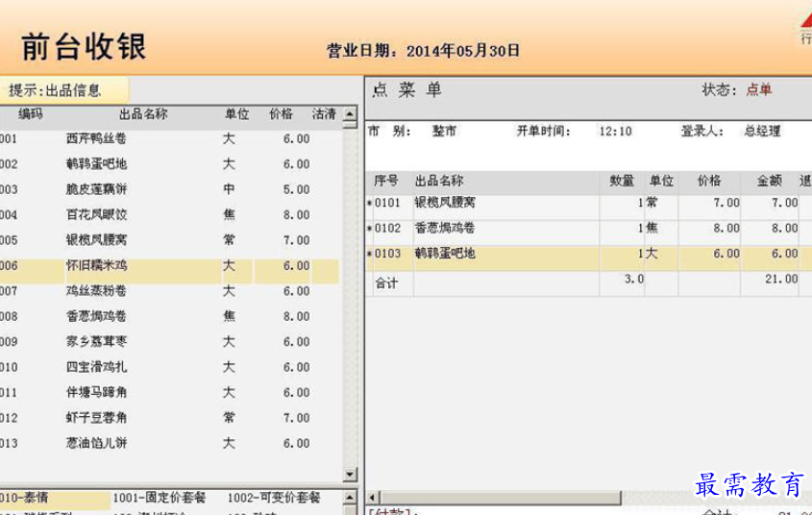
Task: Click the 沽清 column header
Action: click(x=324, y=114)
